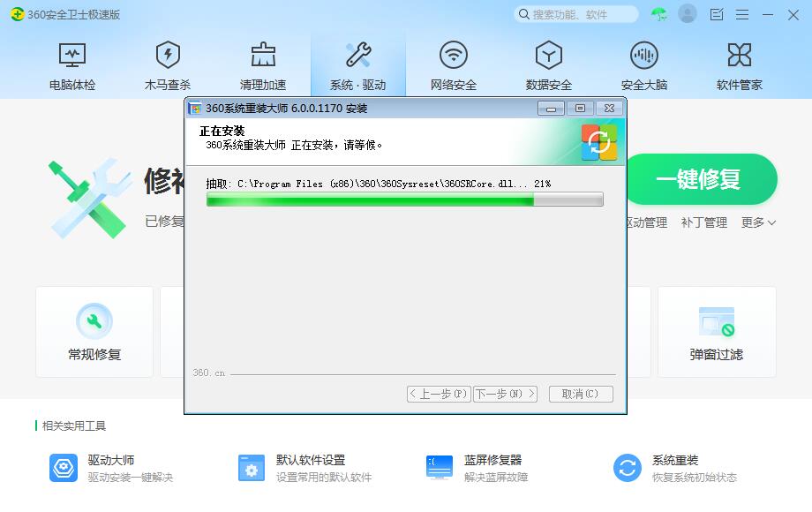The image size is (812, 512).
Task: Open the 蓝屏修复器 monitor icon
Action: tap(440, 468)
